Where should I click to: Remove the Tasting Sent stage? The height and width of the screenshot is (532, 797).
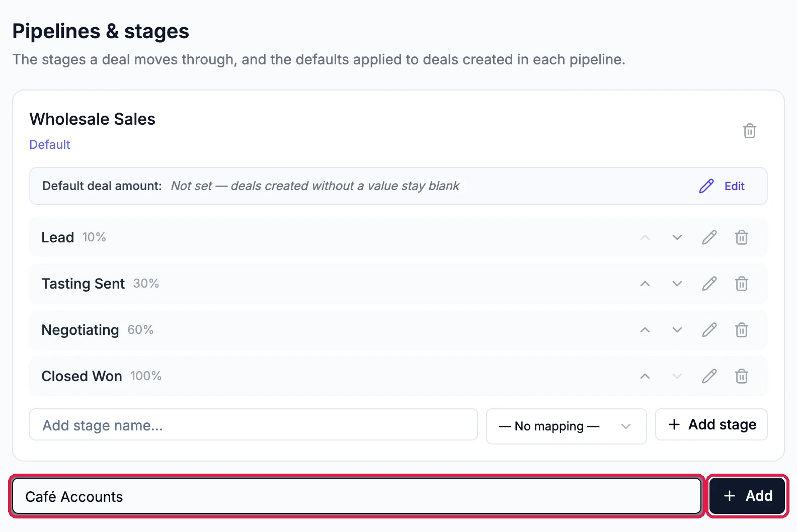point(742,284)
